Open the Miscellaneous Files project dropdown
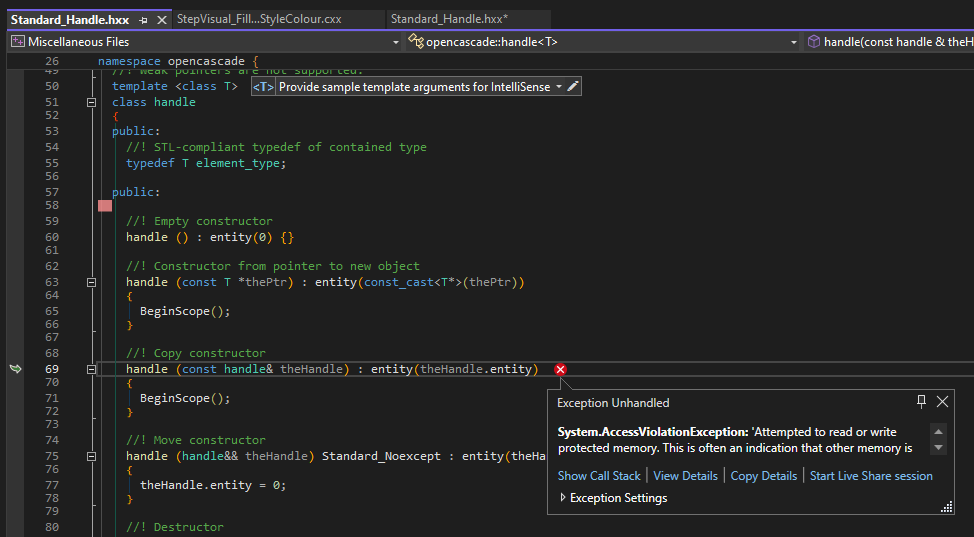The image size is (974, 537). [x=397, y=42]
